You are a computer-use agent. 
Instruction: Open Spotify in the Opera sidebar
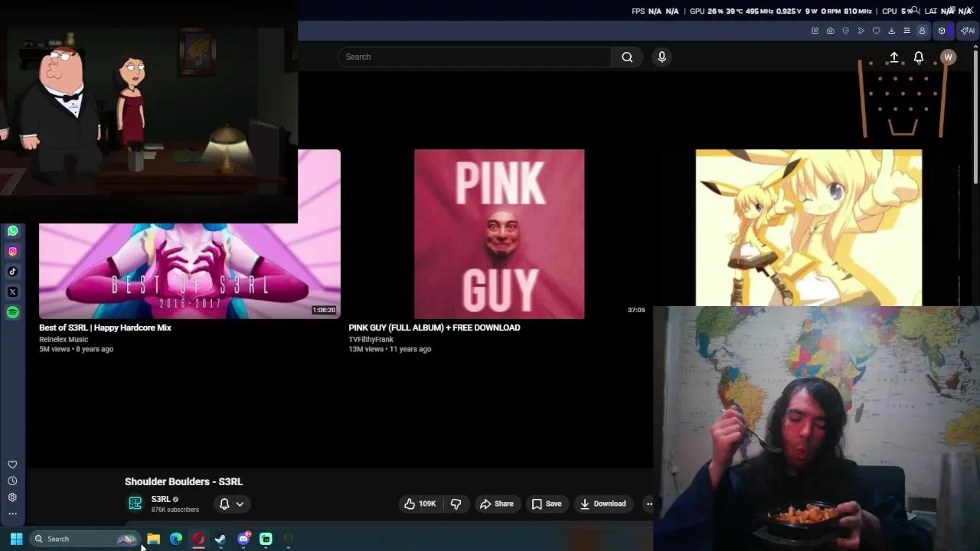[12, 312]
